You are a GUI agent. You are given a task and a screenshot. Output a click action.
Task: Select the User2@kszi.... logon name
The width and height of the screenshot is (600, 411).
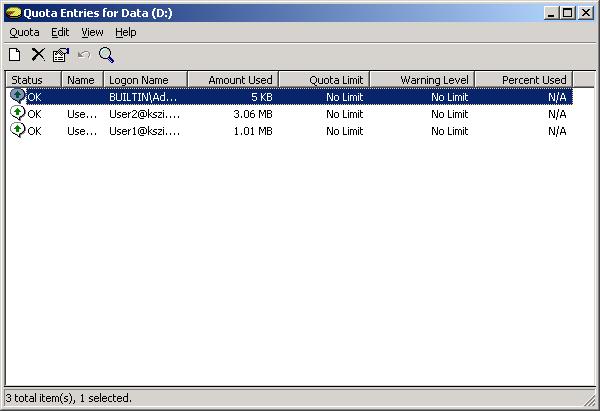(144, 114)
